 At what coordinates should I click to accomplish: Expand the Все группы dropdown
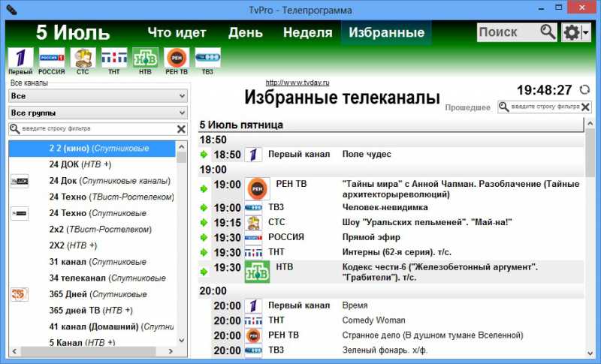tap(98, 113)
